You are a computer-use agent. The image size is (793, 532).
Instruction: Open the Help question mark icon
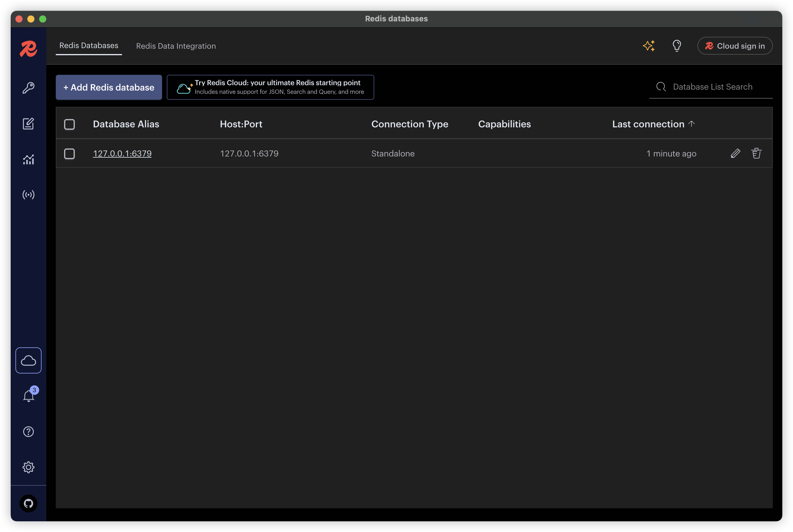click(28, 432)
